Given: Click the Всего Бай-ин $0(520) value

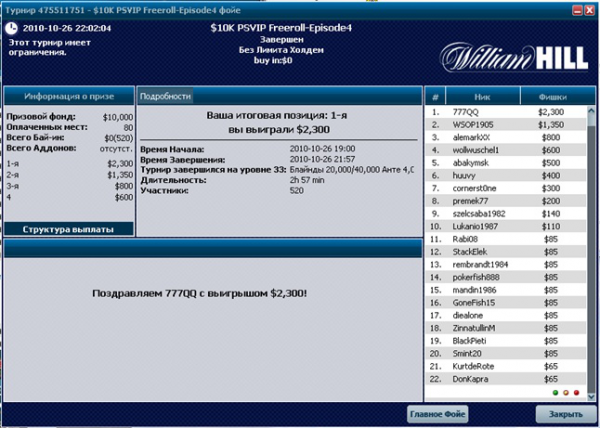Looking at the screenshot, I should [x=119, y=138].
